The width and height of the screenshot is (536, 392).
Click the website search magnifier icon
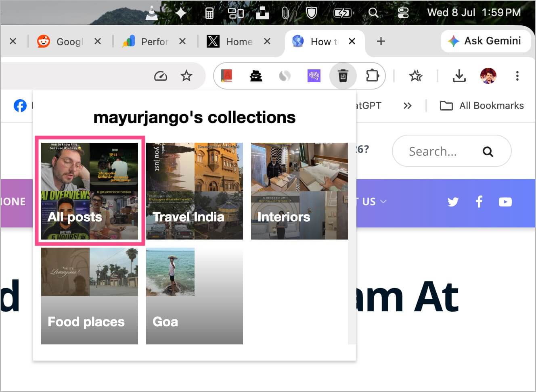click(488, 152)
